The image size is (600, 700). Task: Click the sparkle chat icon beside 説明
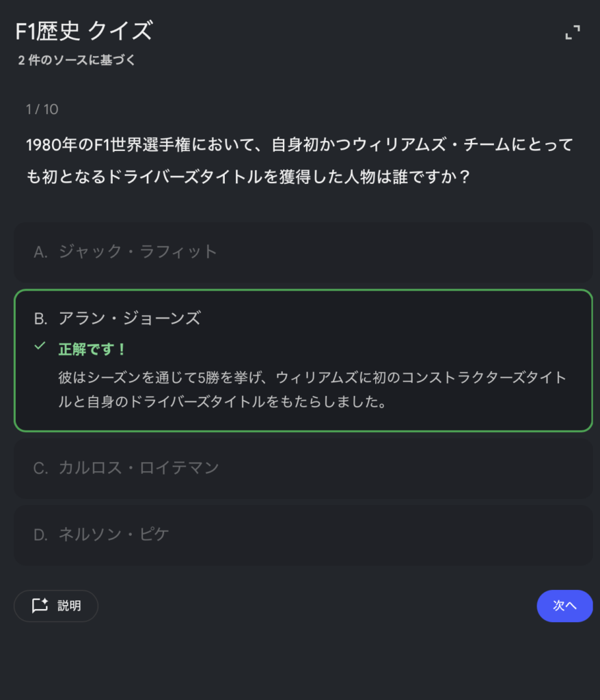pyautogui.click(x=40, y=606)
